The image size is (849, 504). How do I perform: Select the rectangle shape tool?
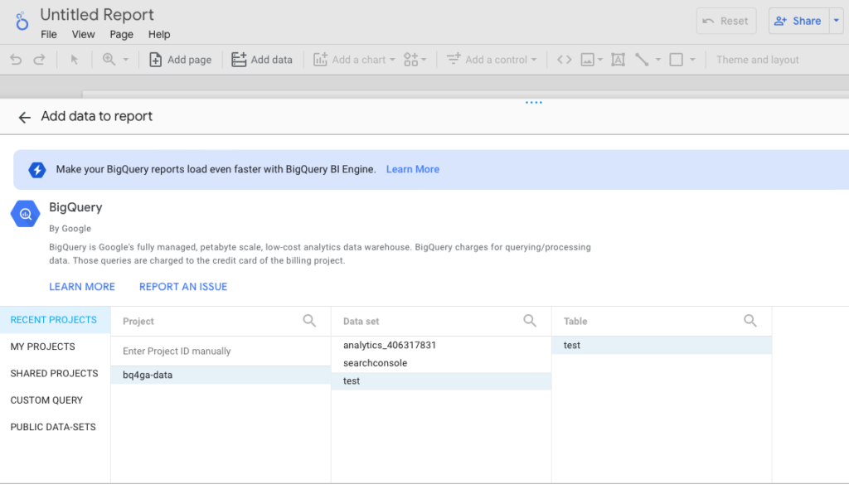click(x=677, y=60)
